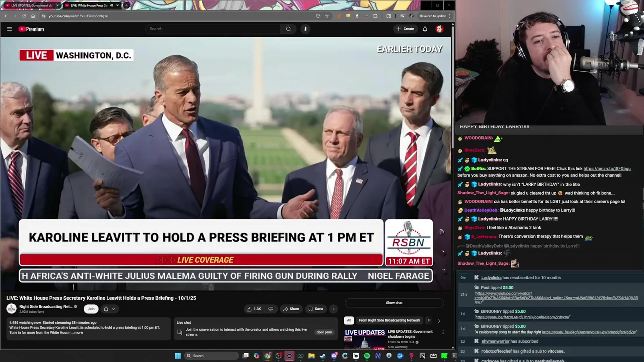Click the live video player
This screenshot has width=644, height=362.
(225, 163)
